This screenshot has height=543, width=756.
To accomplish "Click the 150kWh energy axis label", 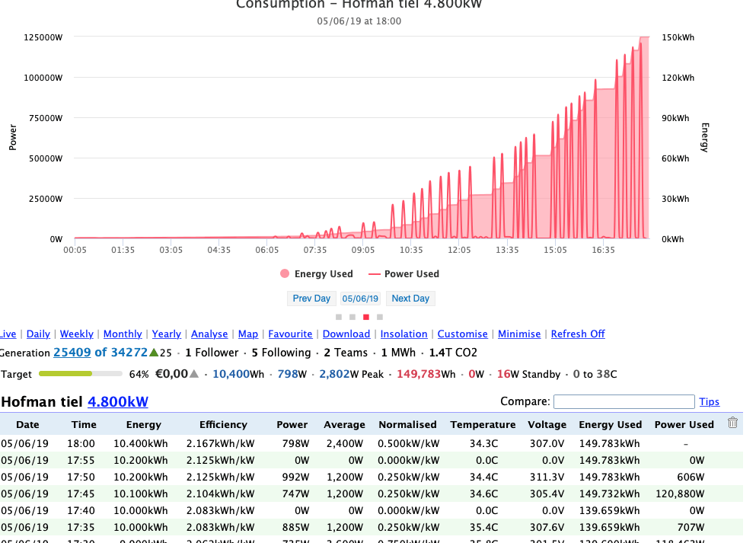I will 678,37.
